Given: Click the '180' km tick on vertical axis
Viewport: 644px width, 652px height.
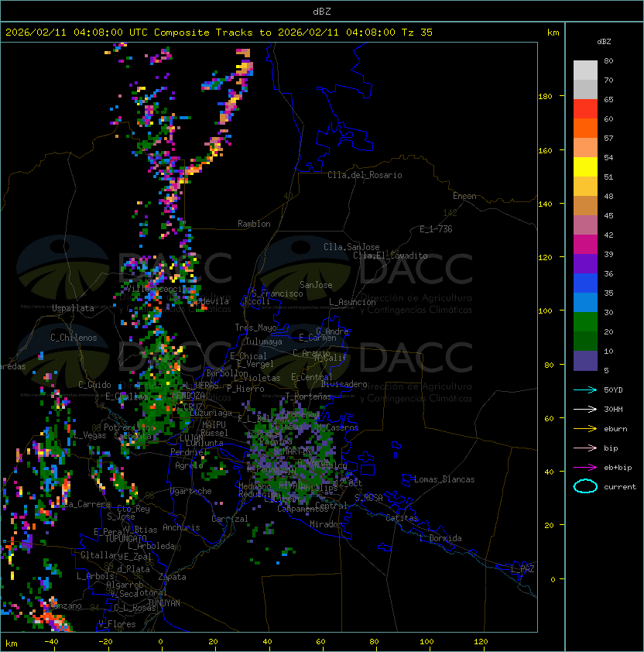Looking at the screenshot, I should (x=545, y=97).
